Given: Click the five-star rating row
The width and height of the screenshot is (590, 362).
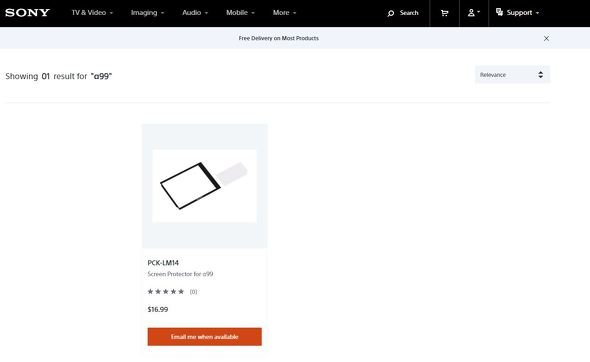Looking at the screenshot, I should pos(166,292).
